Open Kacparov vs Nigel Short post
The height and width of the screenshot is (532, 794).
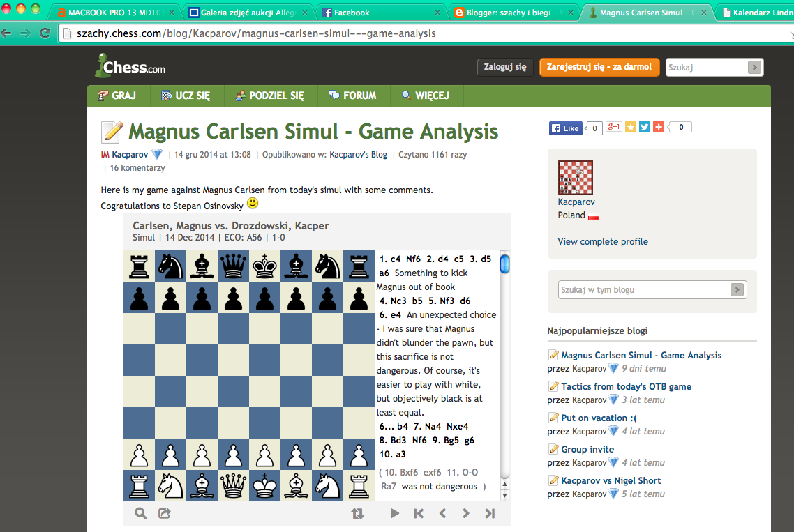click(x=611, y=480)
